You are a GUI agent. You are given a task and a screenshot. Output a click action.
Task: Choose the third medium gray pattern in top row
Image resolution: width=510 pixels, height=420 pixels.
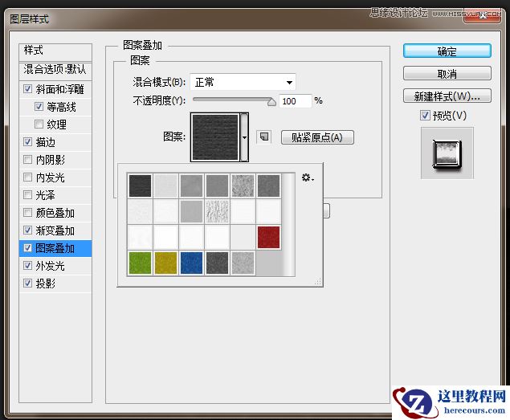pyautogui.click(x=191, y=186)
